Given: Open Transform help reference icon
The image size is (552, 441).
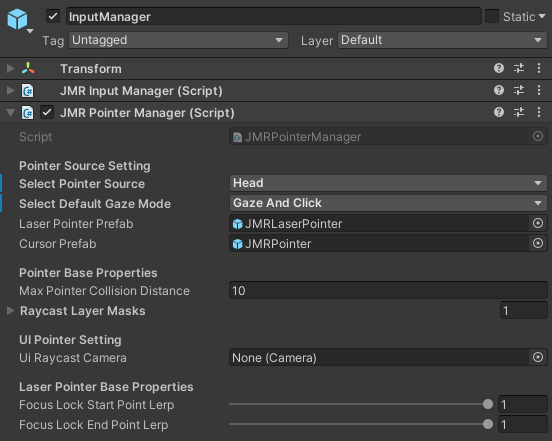Looking at the screenshot, I should point(498,68).
